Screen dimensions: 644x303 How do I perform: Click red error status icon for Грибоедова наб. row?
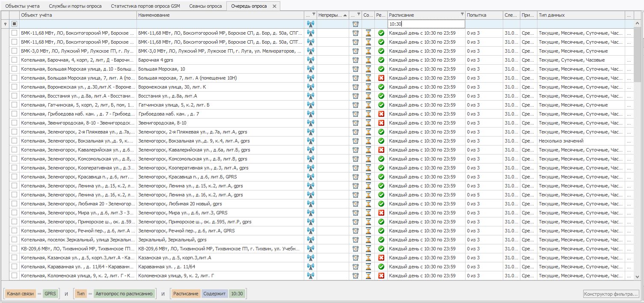coord(381,114)
